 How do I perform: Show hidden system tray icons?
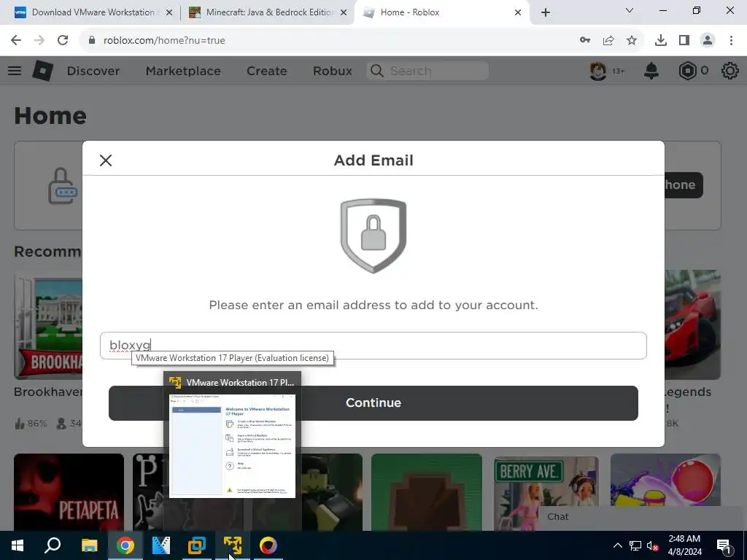pos(617,545)
